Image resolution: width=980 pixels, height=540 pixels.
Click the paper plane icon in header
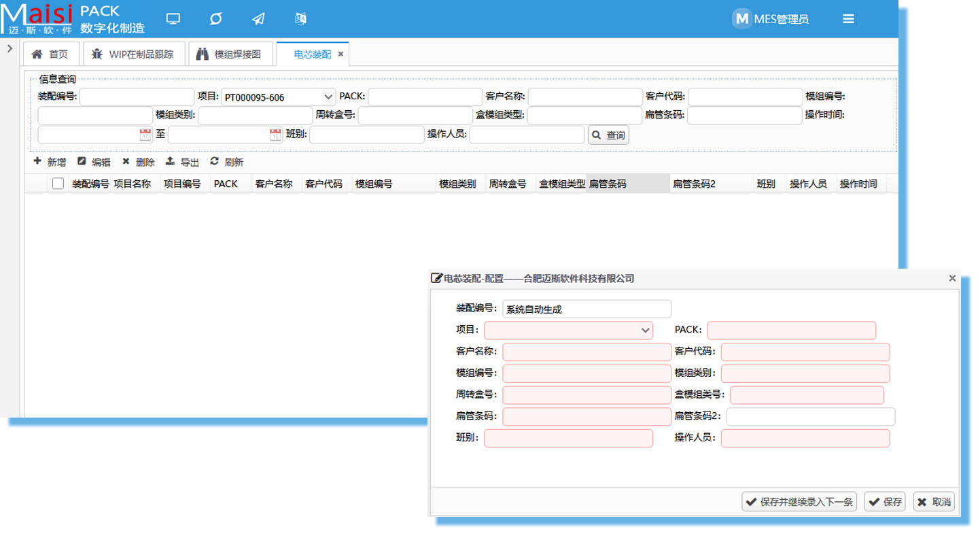(x=258, y=19)
